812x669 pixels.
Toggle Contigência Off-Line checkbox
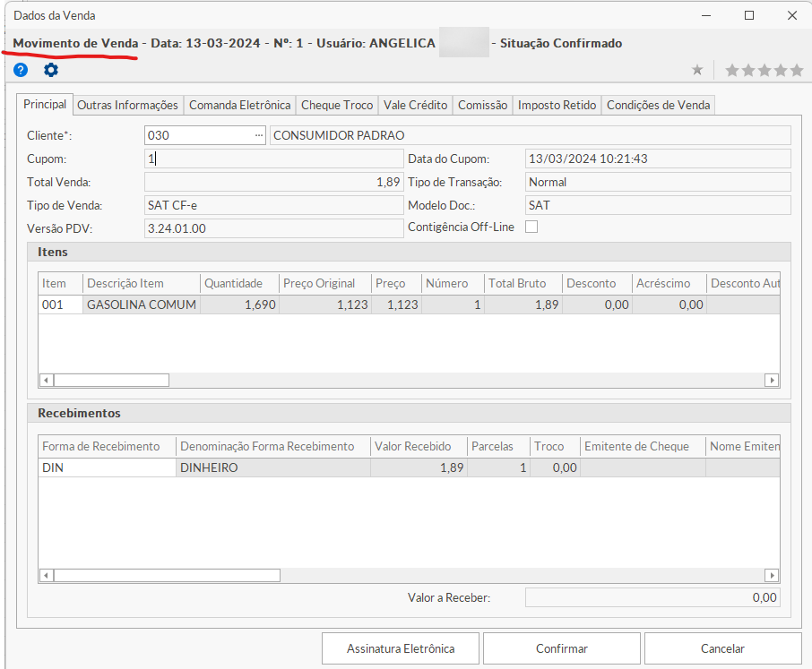531,227
